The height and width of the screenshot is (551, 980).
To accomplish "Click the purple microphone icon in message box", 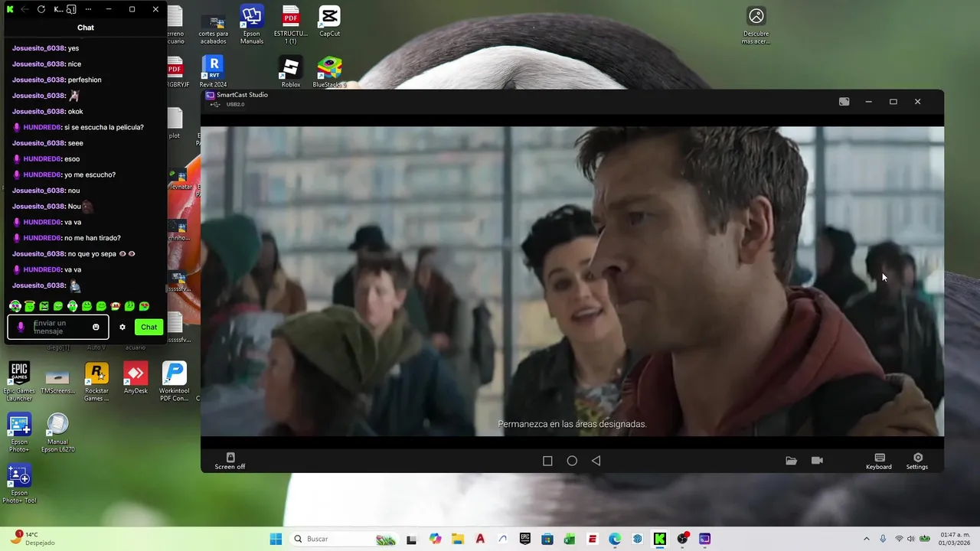I will pyautogui.click(x=21, y=327).
